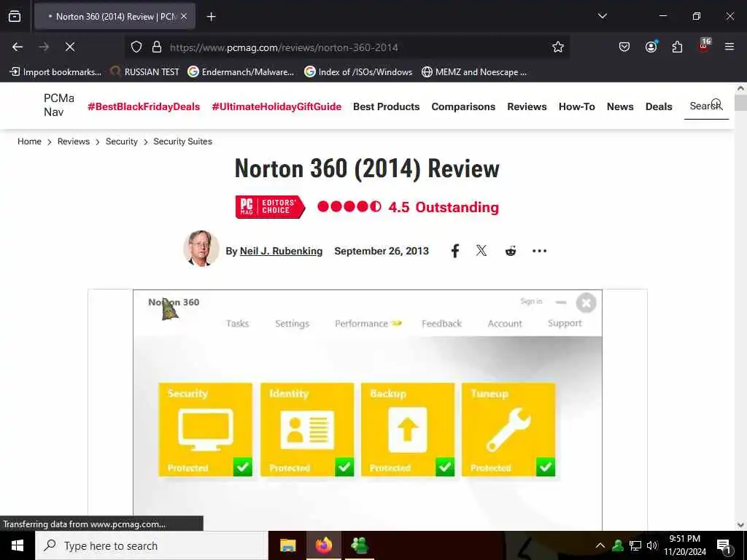Open the Firefox hamburger application menu
The width and height of the screenshot is (747, 560).
pyautogui.click(x=729, y=47)
